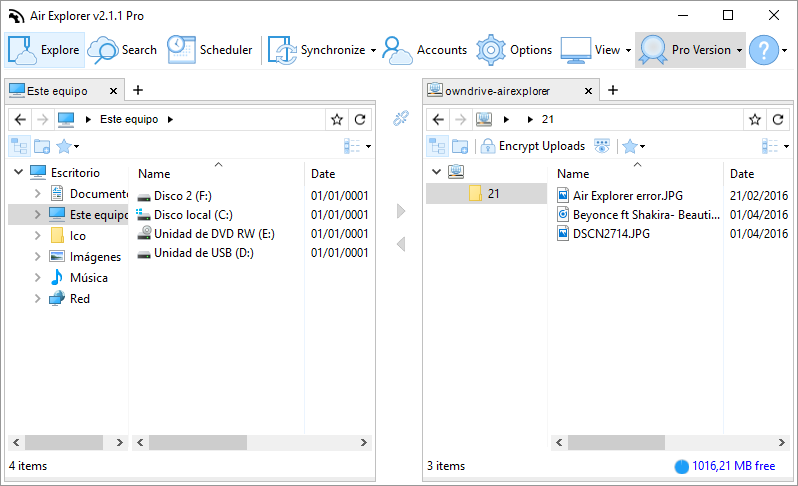Viewport: 798px width, 486px height.
Task: Expand the Imágenes tree node
Action: coord(37,256)
